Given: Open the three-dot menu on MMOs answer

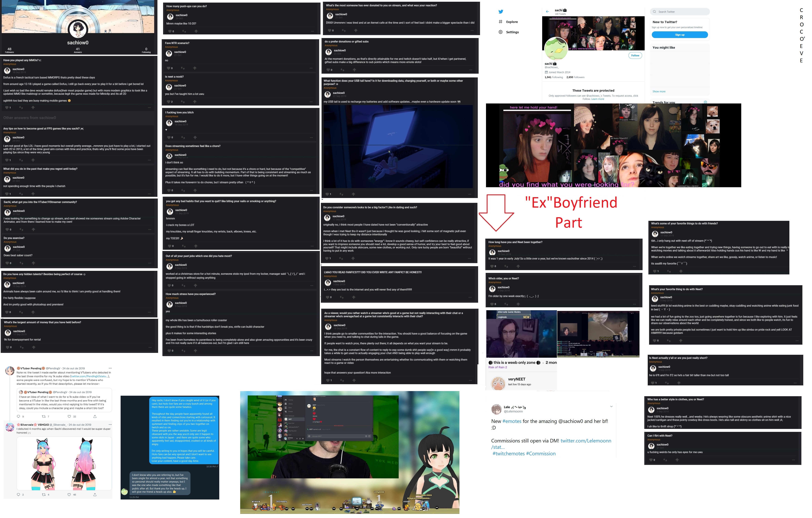Looking at the screenshot, I should 149,108.
